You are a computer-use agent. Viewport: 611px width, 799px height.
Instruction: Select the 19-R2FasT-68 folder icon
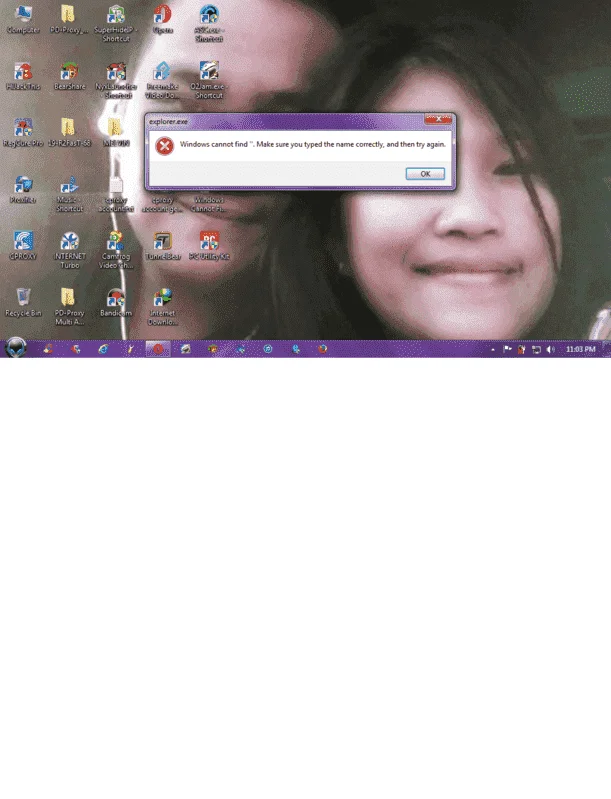69,133
